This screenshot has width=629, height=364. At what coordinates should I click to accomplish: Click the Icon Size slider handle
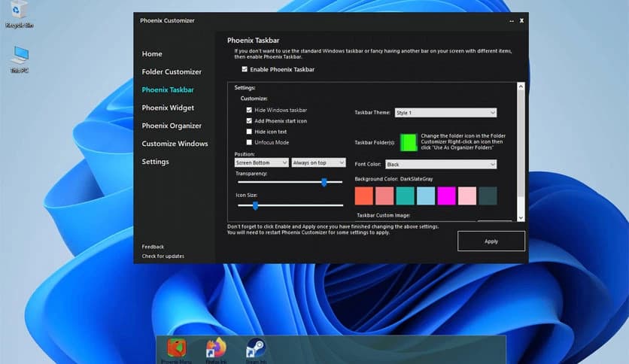pos(255,205)
